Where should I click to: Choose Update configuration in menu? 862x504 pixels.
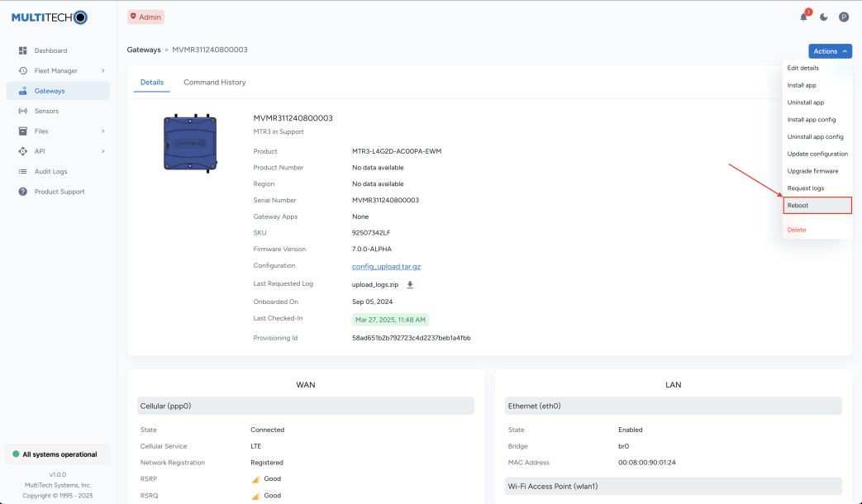(817, 154)
